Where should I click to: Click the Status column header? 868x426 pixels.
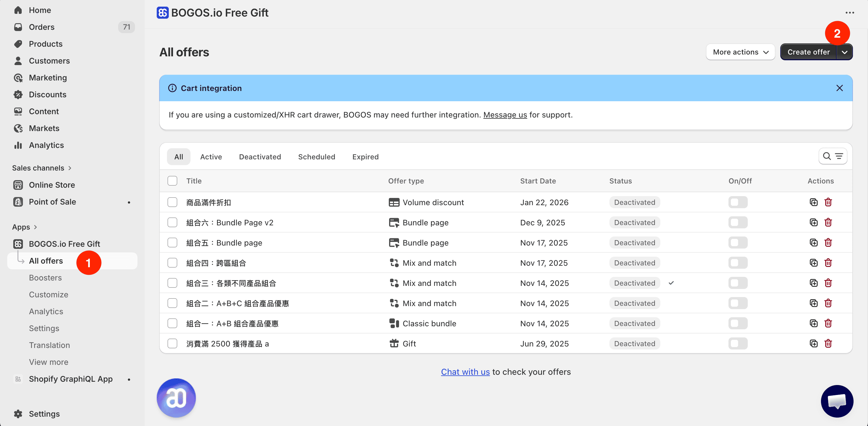[620, 181]
